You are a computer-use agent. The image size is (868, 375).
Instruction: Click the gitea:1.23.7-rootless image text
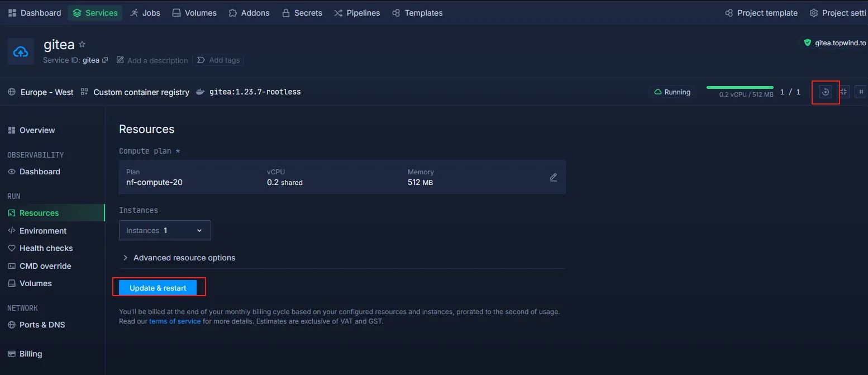(x=255, y=92)
